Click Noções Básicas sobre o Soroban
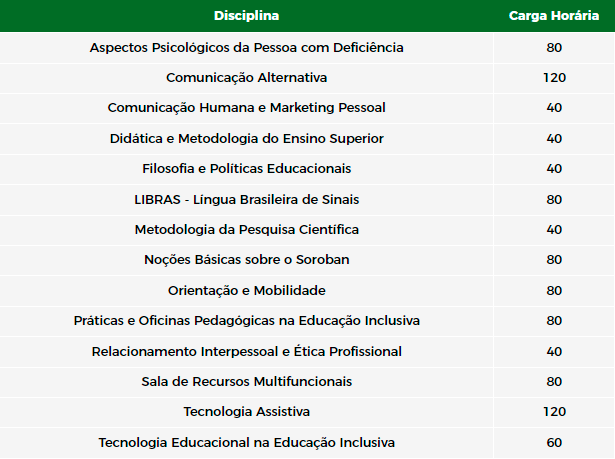The image size is (615, 459). (246, 260)
